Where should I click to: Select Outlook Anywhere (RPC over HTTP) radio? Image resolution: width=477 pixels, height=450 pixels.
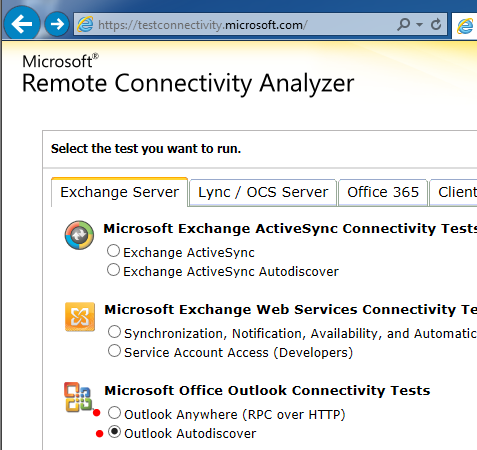[x=114, y=413]
